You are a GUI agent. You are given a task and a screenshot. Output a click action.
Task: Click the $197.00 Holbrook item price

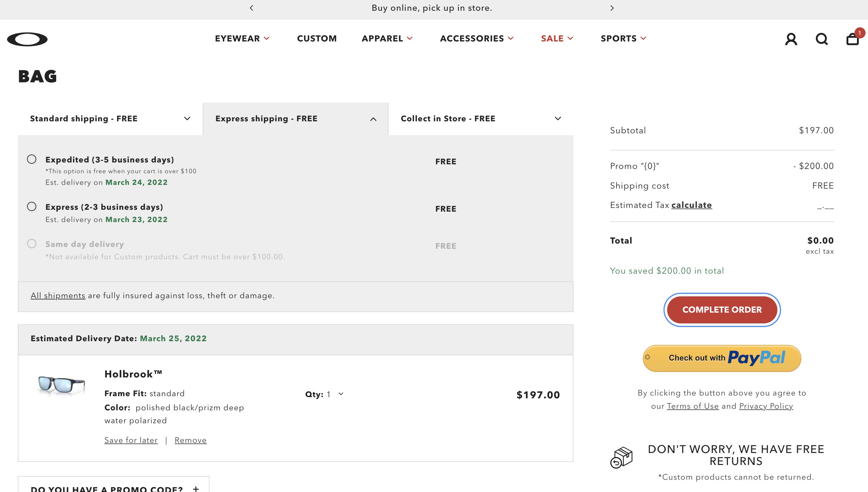538,395
